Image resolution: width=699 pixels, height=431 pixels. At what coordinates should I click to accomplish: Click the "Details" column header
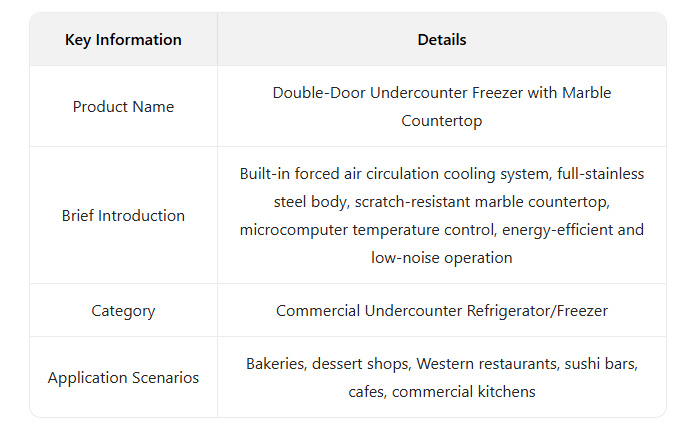[441, 40]
